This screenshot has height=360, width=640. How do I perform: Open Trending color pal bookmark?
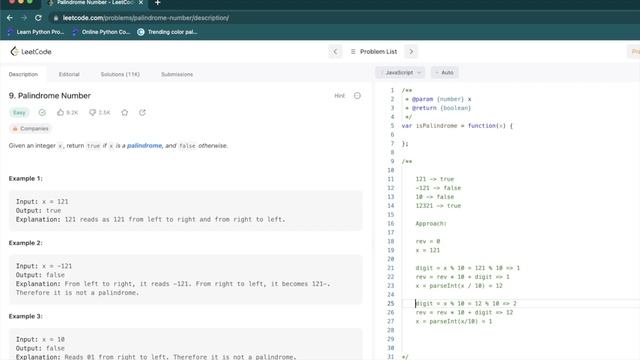click(x=167, y=32)
